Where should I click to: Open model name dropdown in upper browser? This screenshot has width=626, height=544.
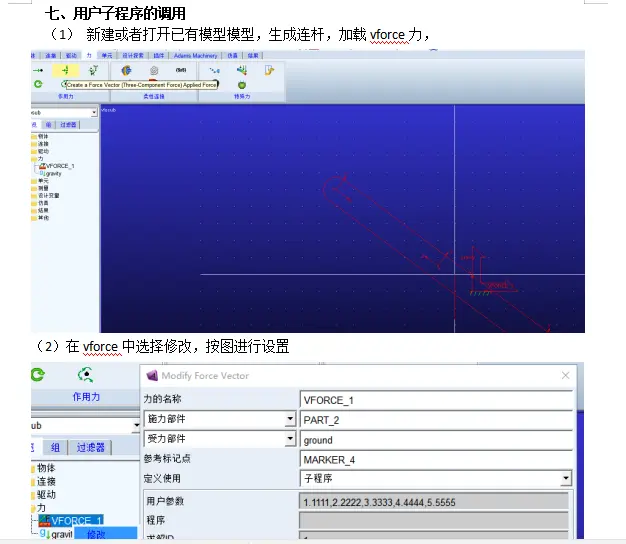pos(94,113)
